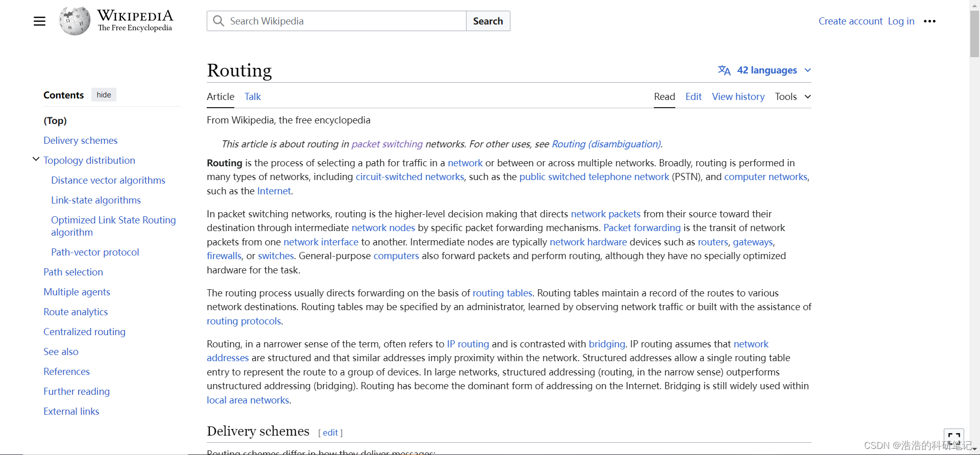Go to External links section
This screenshot has width=980, height=455.
pyautogui.click(x=71, y=411)
